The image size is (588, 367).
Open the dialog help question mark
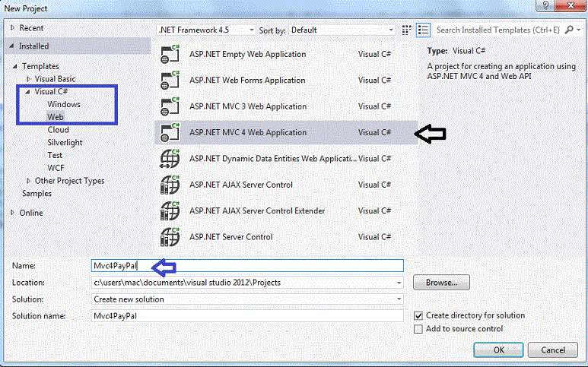pos(545,5)
